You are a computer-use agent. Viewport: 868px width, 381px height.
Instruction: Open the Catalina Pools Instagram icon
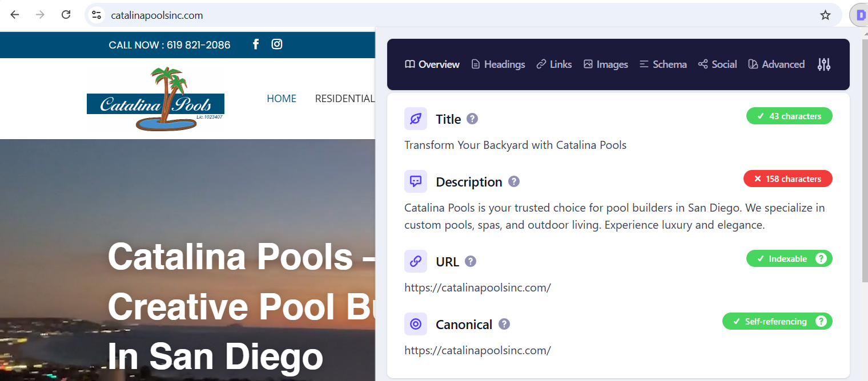277,44
